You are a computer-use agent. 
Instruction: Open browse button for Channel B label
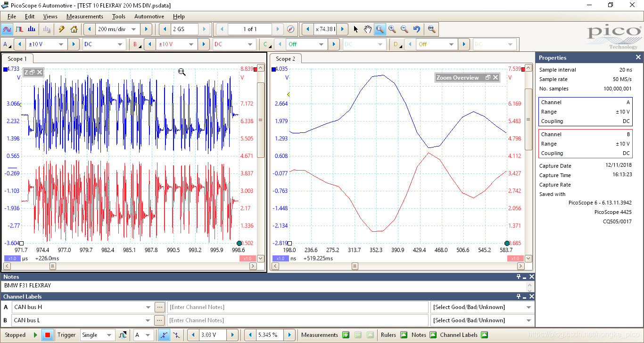tap(160, 320)
